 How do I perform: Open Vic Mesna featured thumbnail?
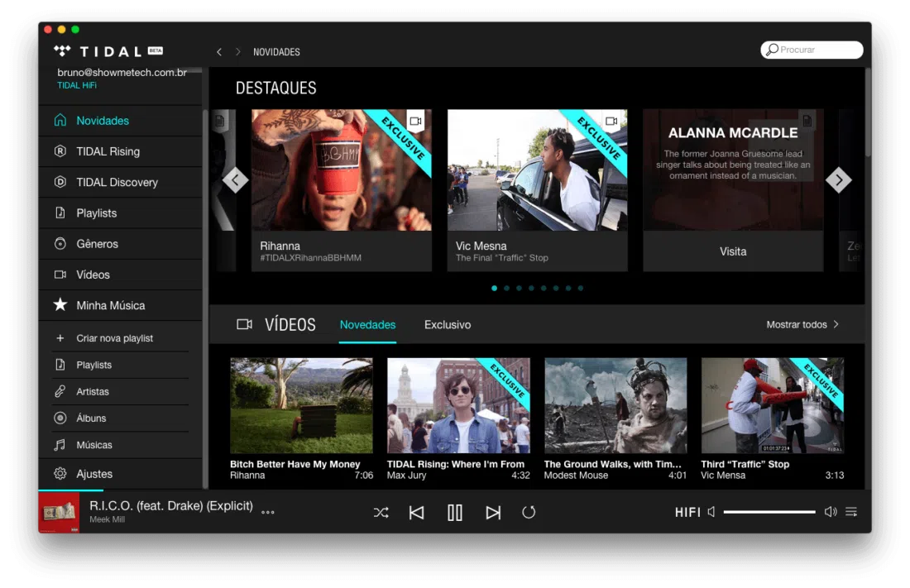538,170
